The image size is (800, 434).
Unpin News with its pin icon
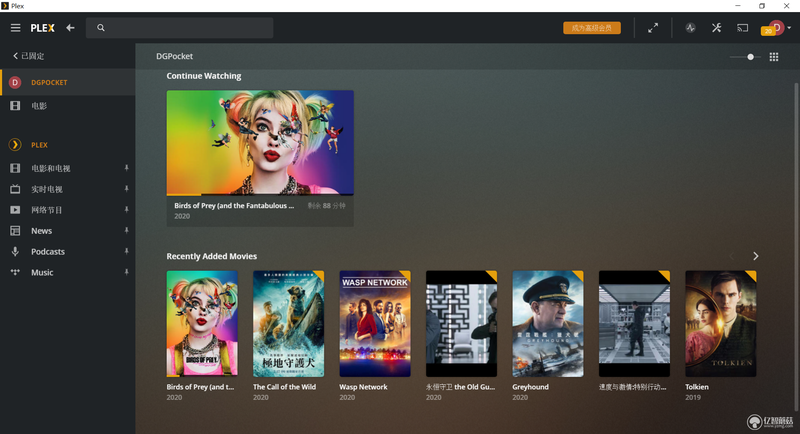pyautogui.click(x=127, y=231)
